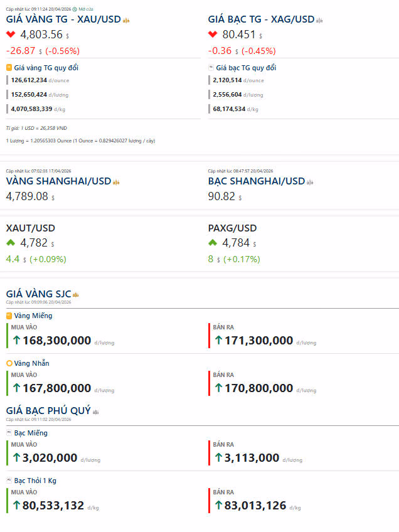399x532 pixels.
Task: Open the chart icon next to VÀNG SHANGHAI/USD
Action: click(x=116, y=182)
